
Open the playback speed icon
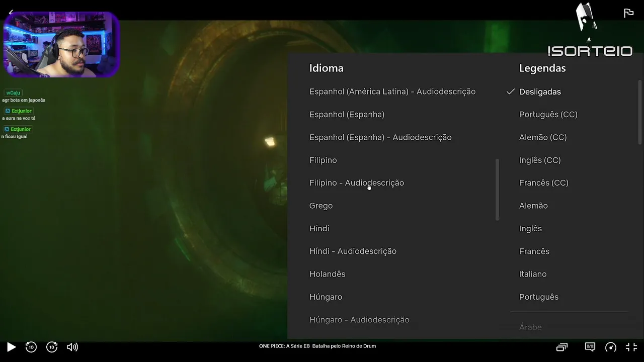(x=611, y=347)
